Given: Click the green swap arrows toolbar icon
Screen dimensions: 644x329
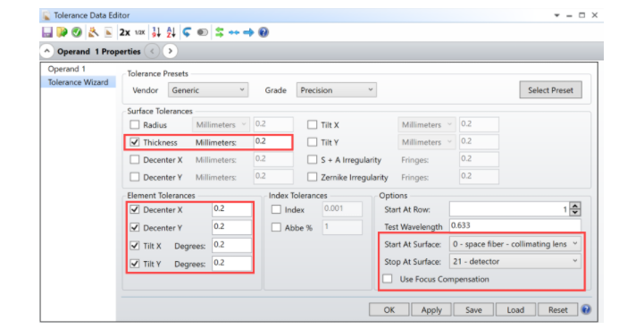Looking at the screenshot, I should 220,32.
